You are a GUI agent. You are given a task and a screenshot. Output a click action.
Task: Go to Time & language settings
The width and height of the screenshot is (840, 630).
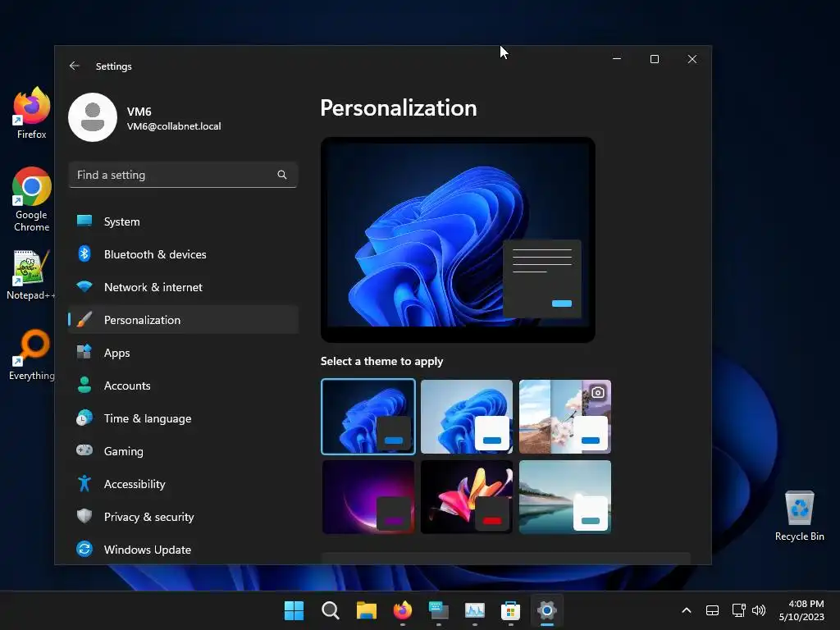pyautogui.click(x=183, y=418)
